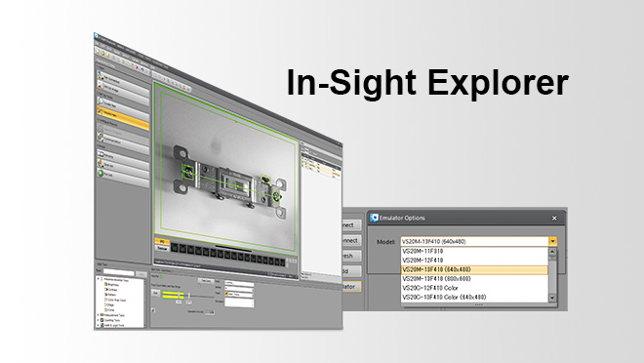Expand the Measurement Tools tree node
Image resolution: width=644 pixels, height=363 pixels.
click(99, 315)
